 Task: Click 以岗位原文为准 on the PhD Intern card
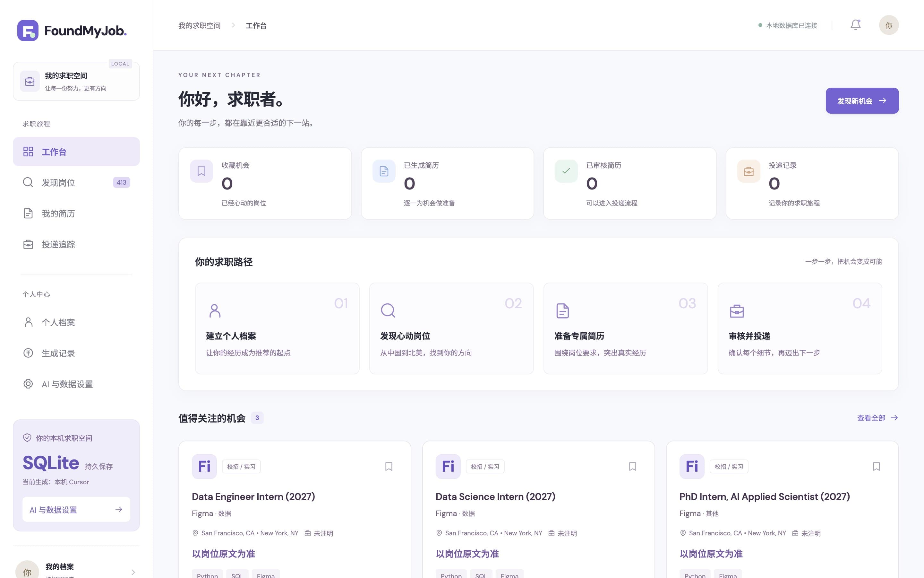coord(711,554)
